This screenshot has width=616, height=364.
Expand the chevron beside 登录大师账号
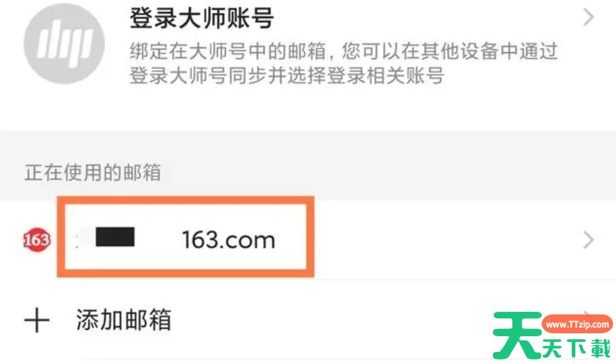(588, 18)
